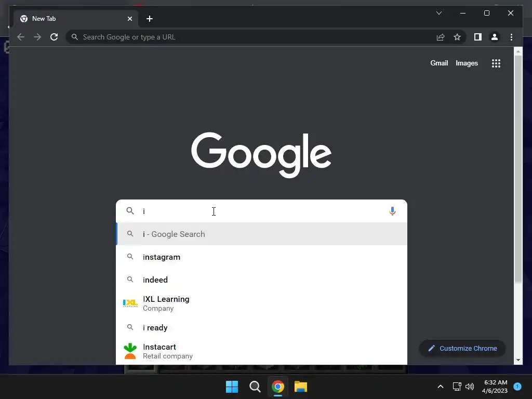Click inside the Google search input
Viewport: 532px width, 399px height.
coord(261,211)
